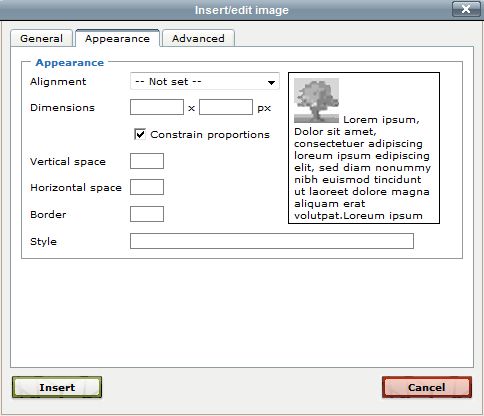Click the Lorem ipsum preview text area
The image size is (484, 416).
[x=364, y=148]
